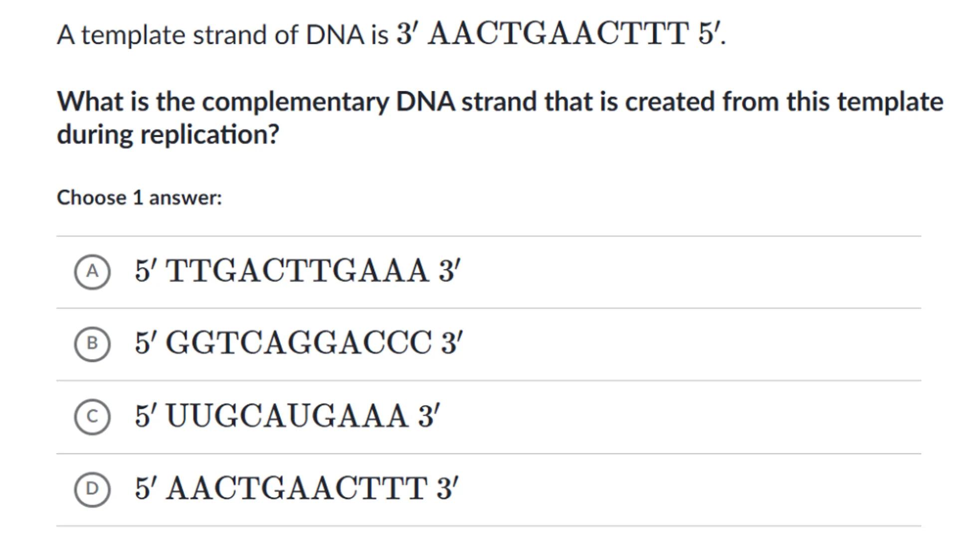The width and height of the screenshot is (980, 543).
Task: Choose the circle labeled B
Action: click(x=92, y=344)
